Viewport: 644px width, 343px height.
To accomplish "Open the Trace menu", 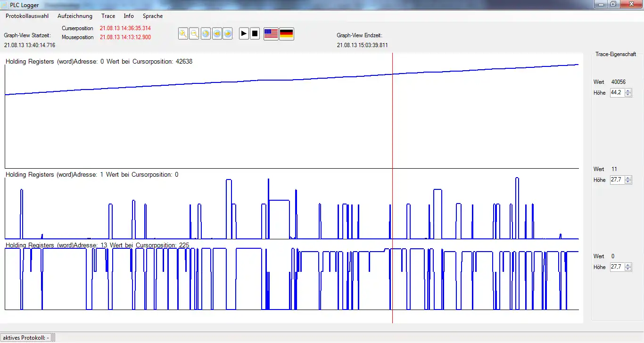I will coord(108,16).
